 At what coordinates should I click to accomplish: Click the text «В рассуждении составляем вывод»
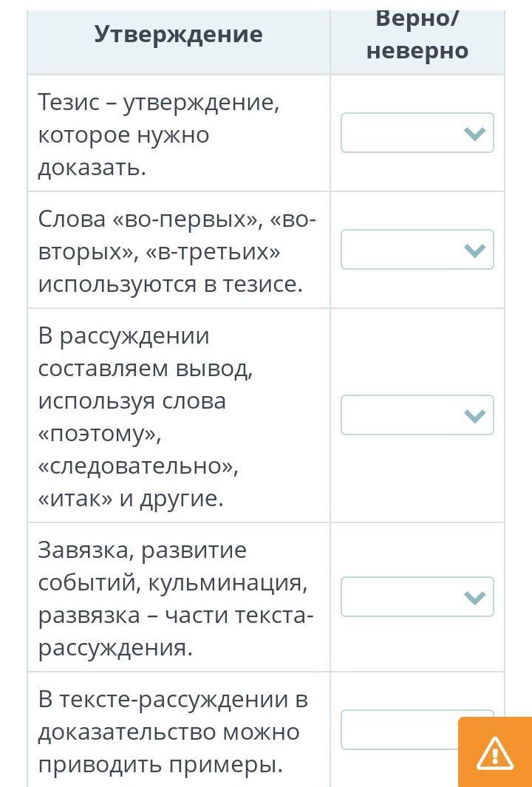click(146, 352)
